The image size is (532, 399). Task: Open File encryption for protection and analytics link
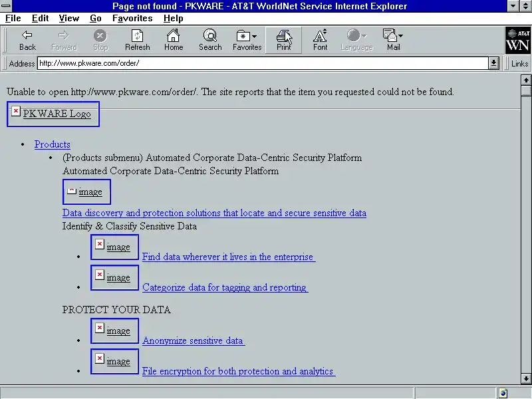[239, 371]
